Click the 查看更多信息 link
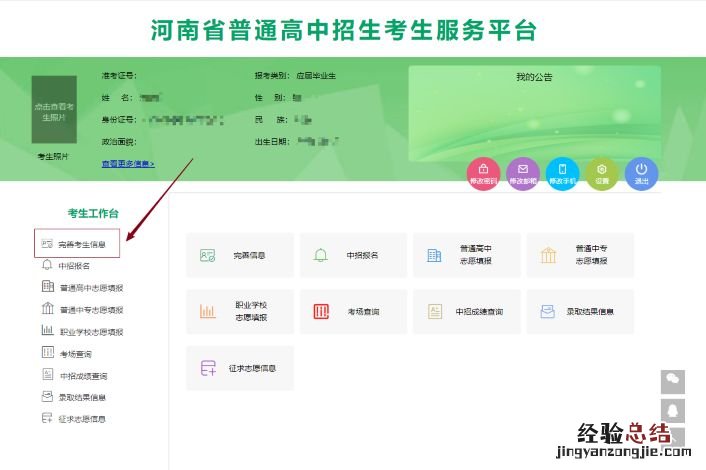 click(127, 163)
